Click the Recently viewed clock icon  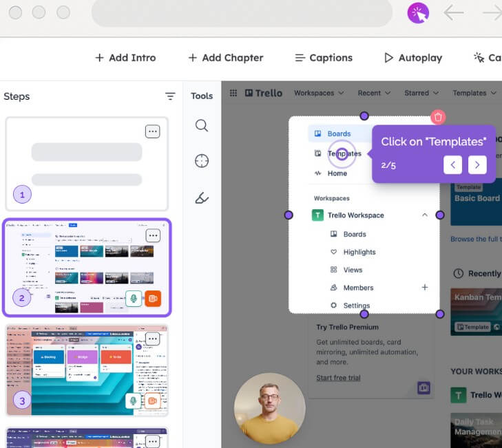tap(458, 274)
